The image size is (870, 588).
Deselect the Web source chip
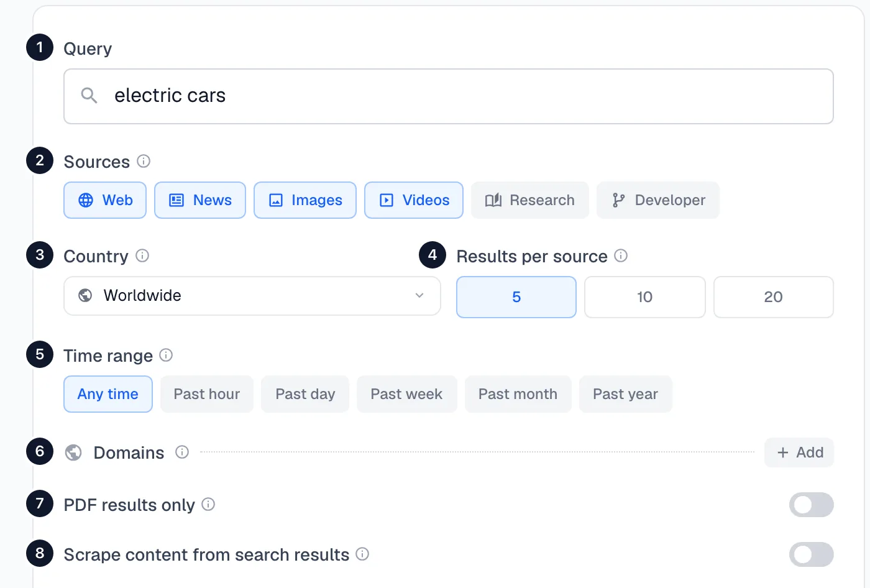coord(105,200)
